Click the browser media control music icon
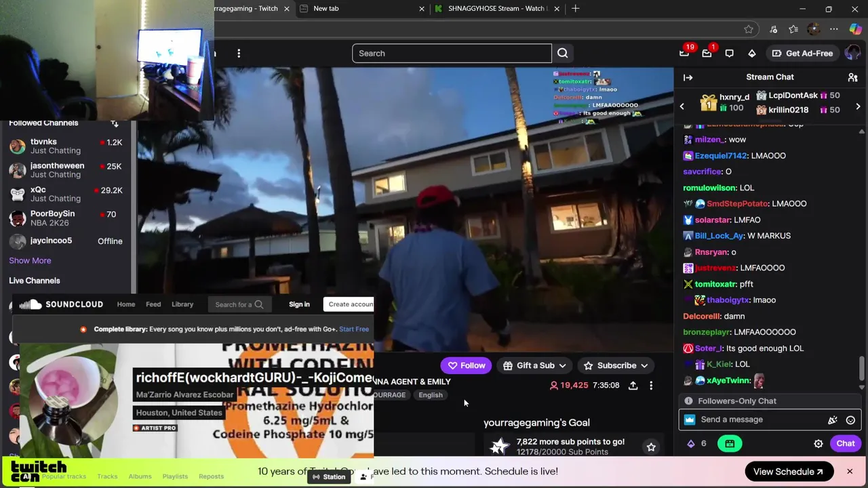The height and width of the screenshot is (488, 868). point(773,29)
